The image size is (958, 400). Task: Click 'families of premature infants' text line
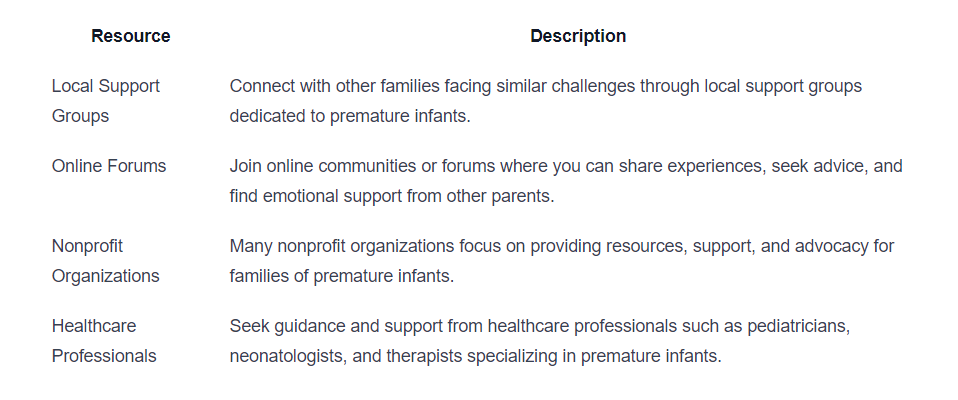coord(342,276)
